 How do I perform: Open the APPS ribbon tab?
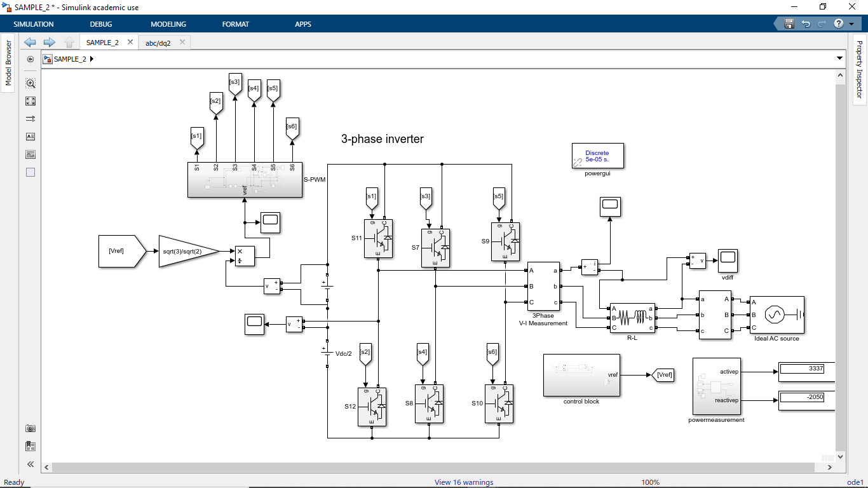point(303,24)
